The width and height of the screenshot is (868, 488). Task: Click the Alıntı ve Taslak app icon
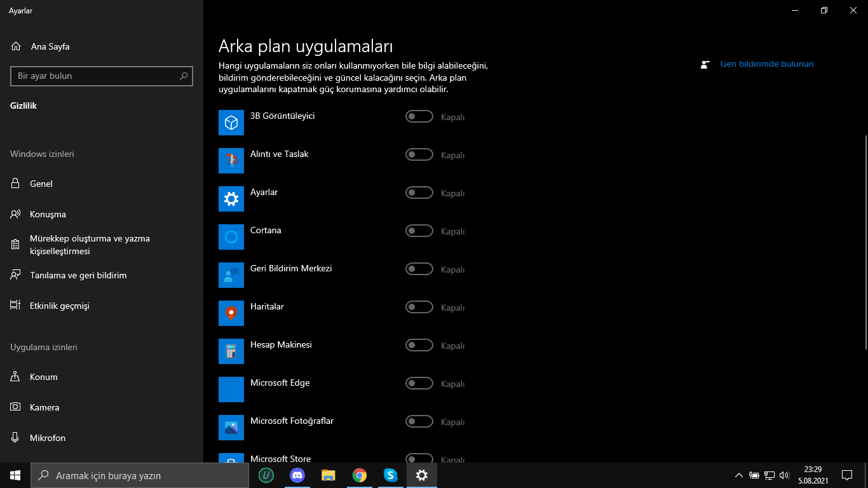[231, 161]
